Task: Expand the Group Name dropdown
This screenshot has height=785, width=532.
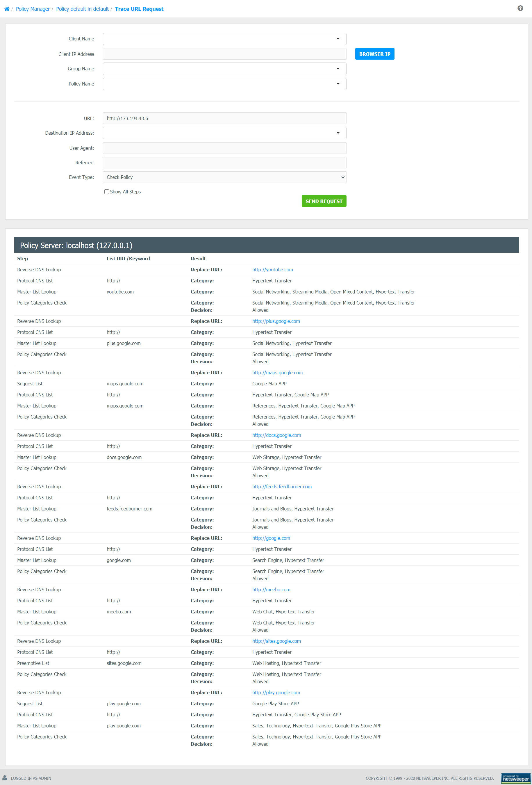Action: 224,69
